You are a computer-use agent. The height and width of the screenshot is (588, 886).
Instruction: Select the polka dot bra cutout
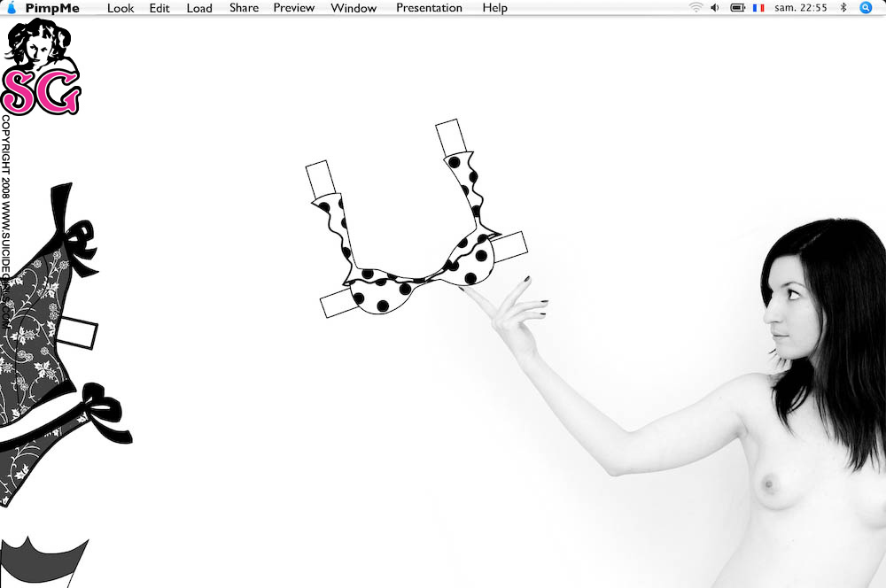[x=416, y=218]
